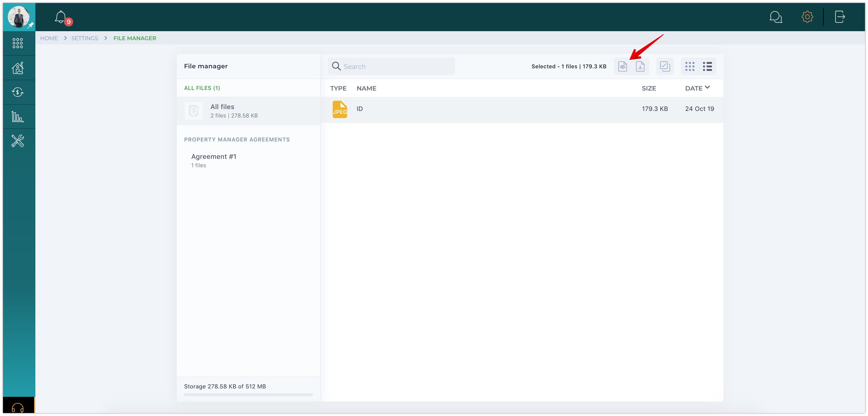Open the properties house icon in sidebar

click(x=17, y=68)
